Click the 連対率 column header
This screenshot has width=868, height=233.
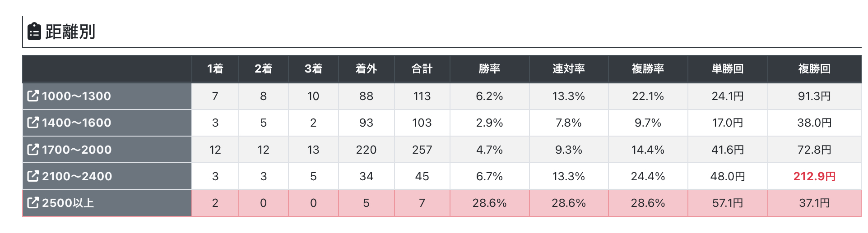pyautogui.click(x=568, y=69)
